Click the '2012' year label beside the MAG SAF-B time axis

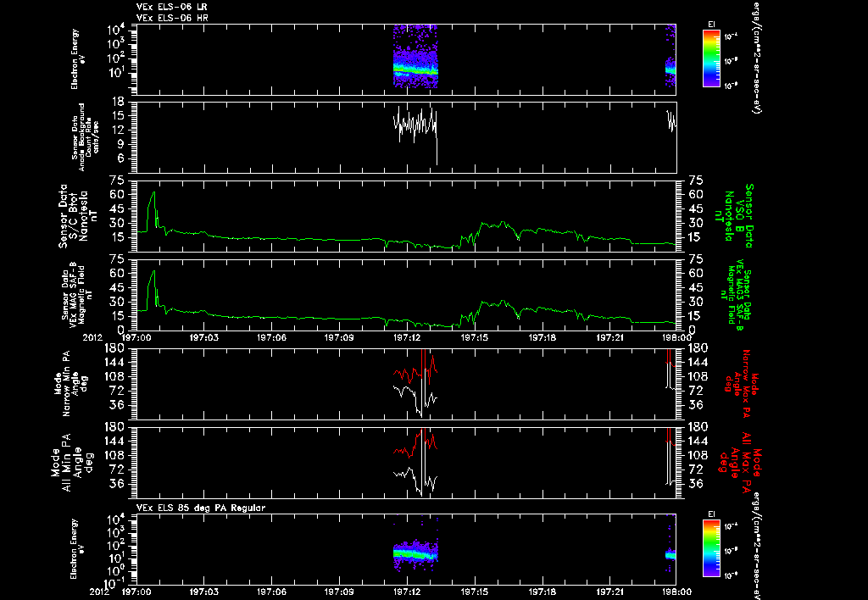(x=92, y=337)
